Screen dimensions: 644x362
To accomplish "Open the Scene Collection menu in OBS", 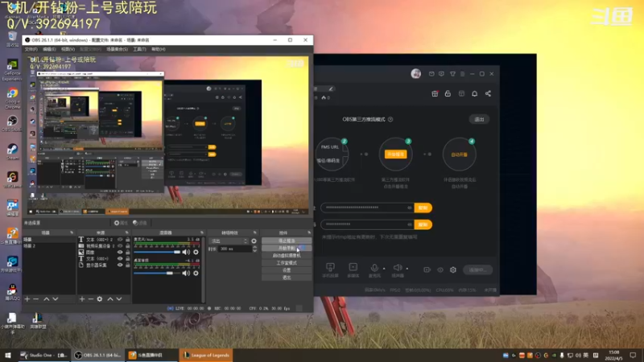I will pyautogui.click(x=117, y=49).
